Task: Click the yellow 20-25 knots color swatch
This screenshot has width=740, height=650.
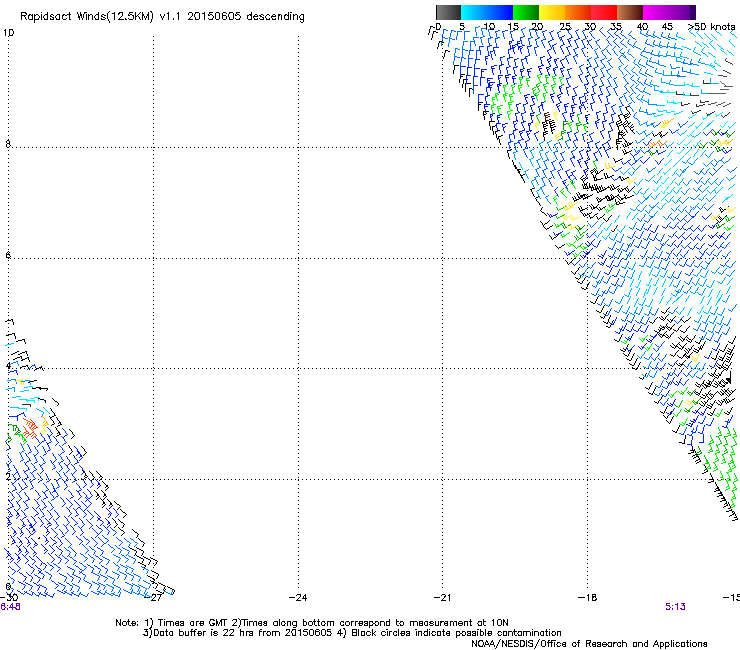Action: coord(552,12)
